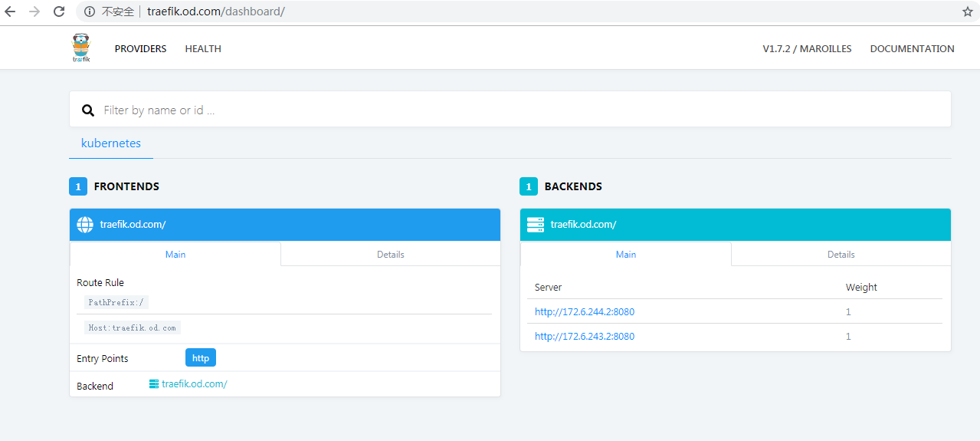Click the Entry Points label
The height and width of the screenshot is (441, 980).
pos(103,359)
